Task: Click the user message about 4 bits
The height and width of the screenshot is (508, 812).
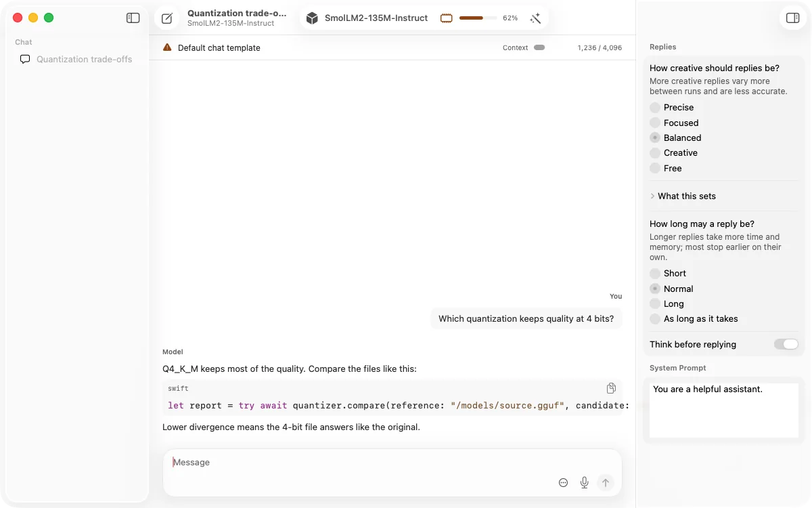Action: [x=526, y=318]
